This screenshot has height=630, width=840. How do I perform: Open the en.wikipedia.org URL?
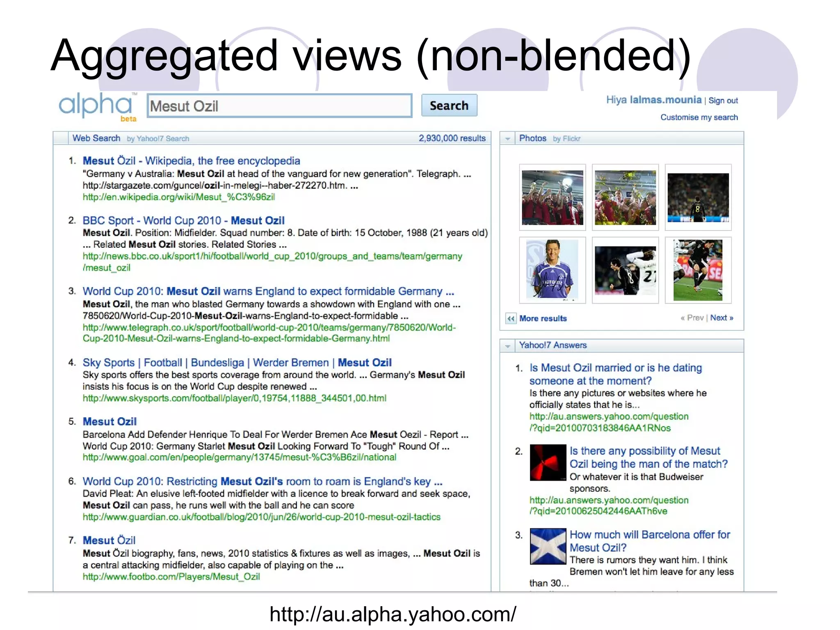coord(178,197)
